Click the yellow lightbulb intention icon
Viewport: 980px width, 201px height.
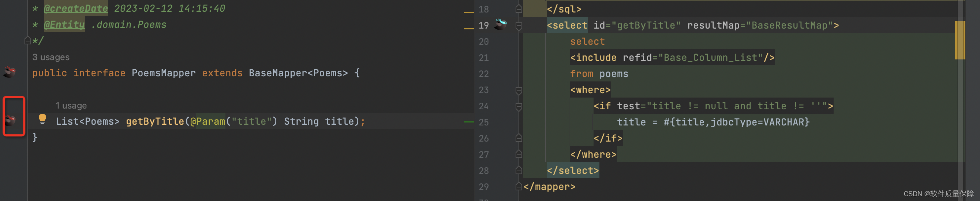pos(42,119)
